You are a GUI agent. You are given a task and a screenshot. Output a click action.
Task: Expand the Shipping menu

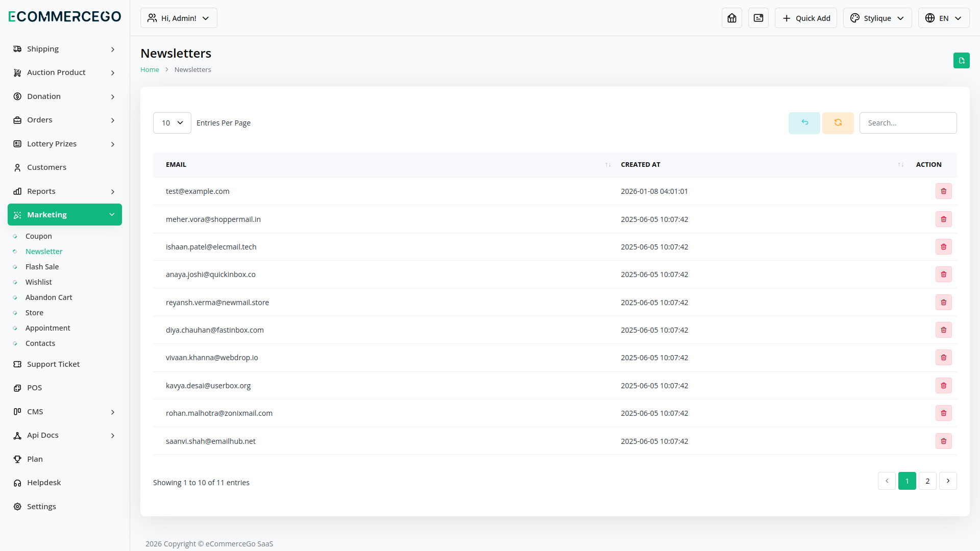(x=65, y=49)
